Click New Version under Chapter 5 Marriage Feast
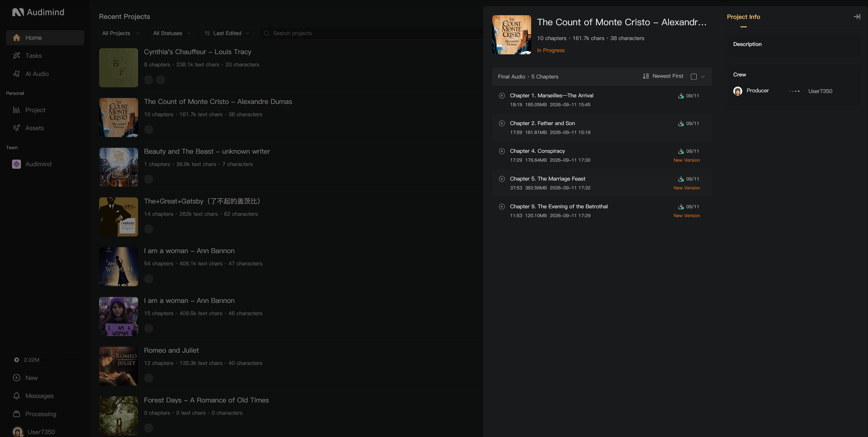Image resolution: width=868 pixels, height=437 pixels. click(x=686, y=188)
